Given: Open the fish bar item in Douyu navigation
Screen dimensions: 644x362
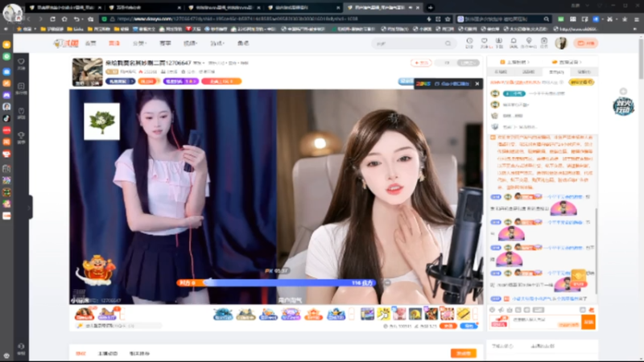Looking at the screenshot, I should click(x=243, y=43).
